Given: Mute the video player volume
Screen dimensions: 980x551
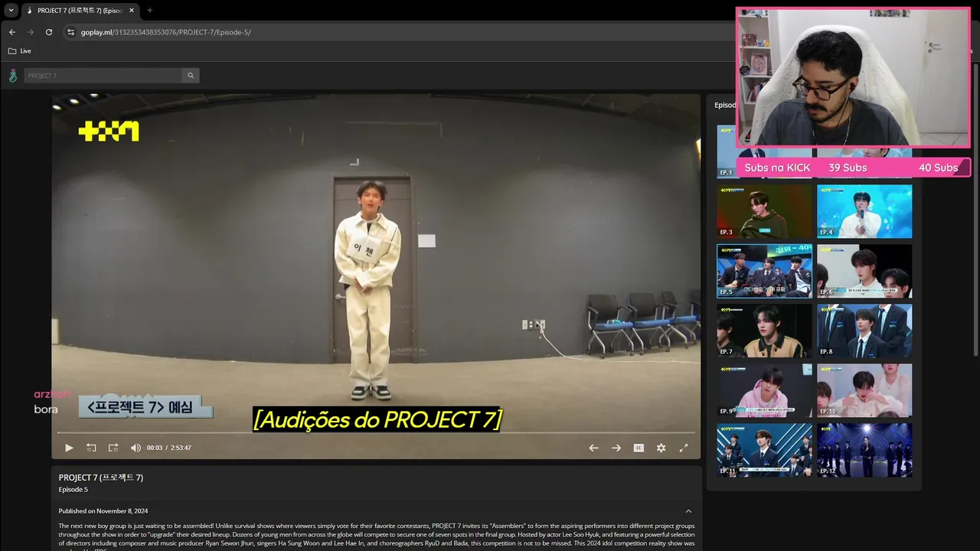Looking at the screenshot, I should [136, 448].
